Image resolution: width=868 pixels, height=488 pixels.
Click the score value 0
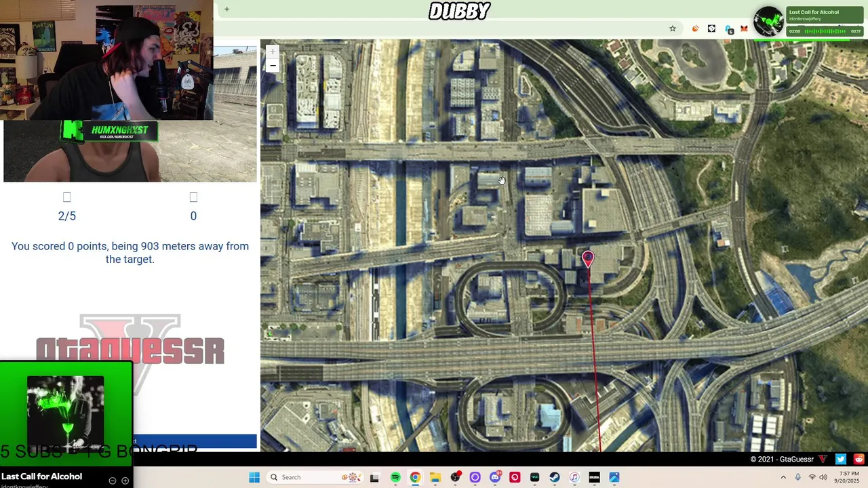click(x=193, y=216)
